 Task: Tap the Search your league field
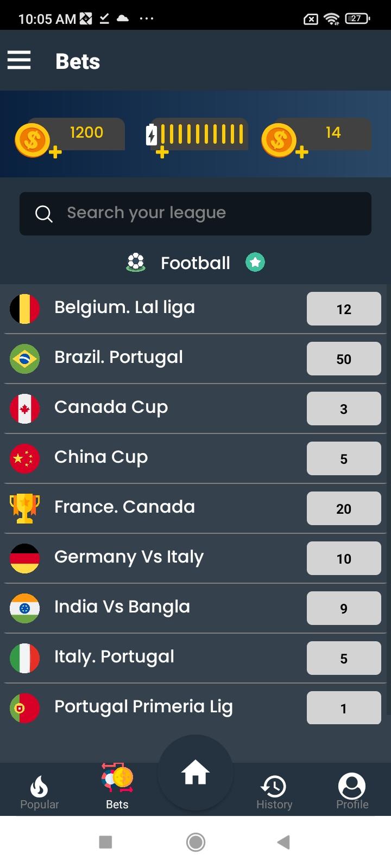point(206,213)
